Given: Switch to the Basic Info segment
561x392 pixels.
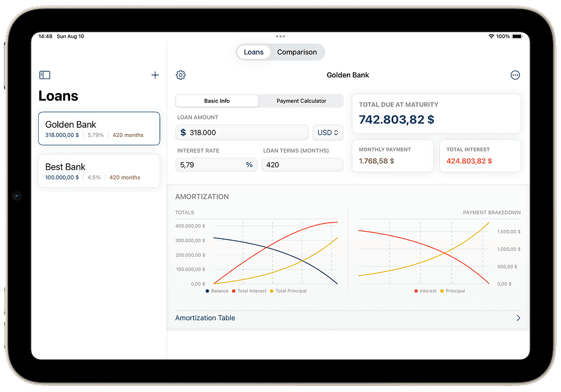Looking at the screenshot, I should (217, 101).
